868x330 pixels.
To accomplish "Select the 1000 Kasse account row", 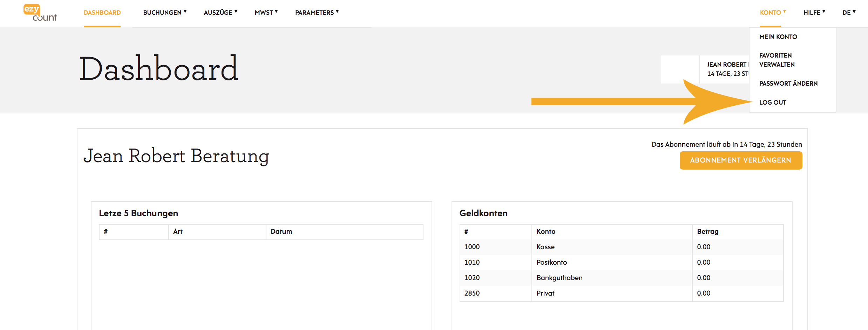I will click(621, 247).
